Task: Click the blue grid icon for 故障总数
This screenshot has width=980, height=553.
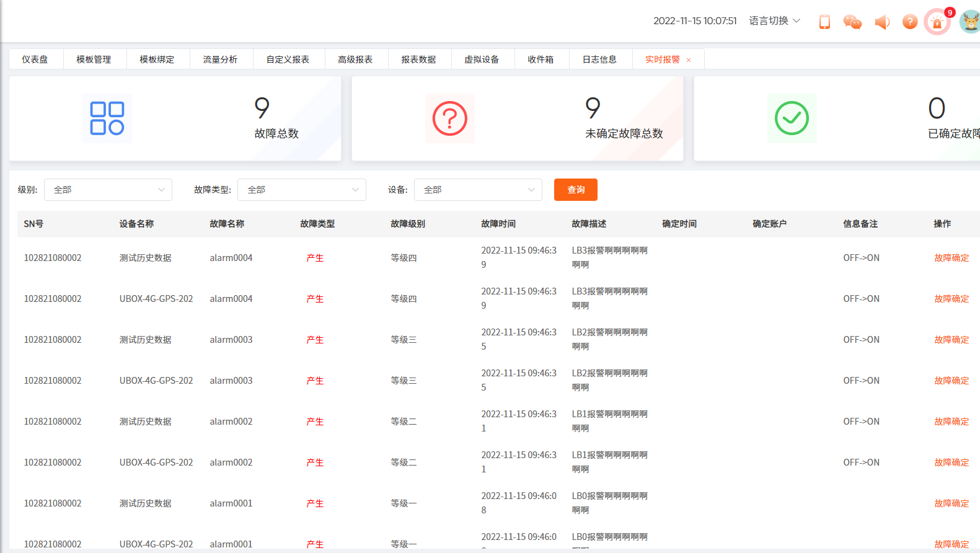Action: pyautogui.click(x=107, y=118)
